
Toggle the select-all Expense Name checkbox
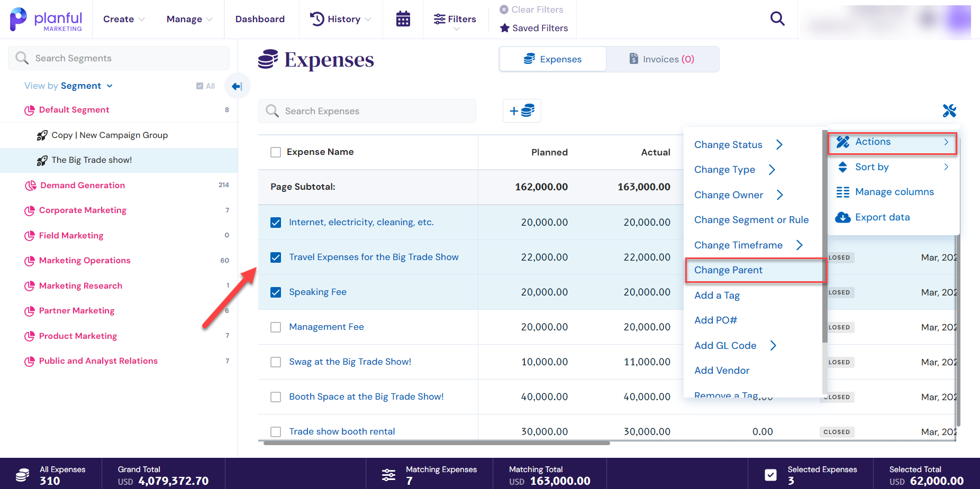coord(276,152)
